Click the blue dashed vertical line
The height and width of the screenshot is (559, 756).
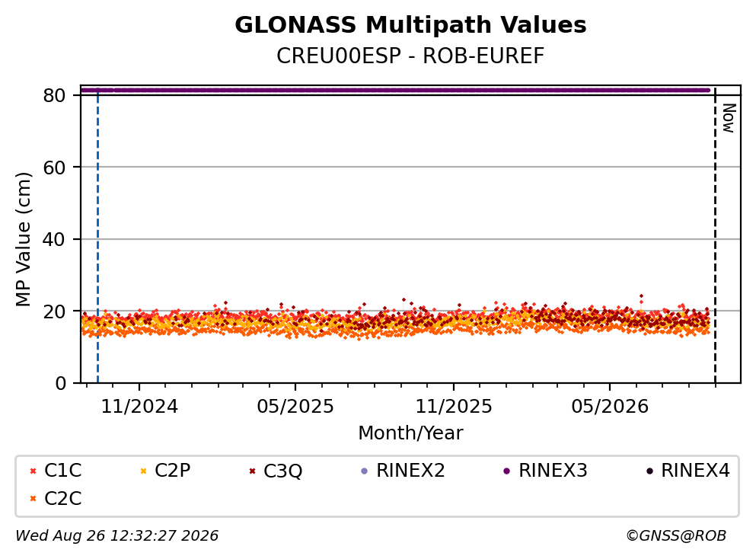(x=98, y=236)
